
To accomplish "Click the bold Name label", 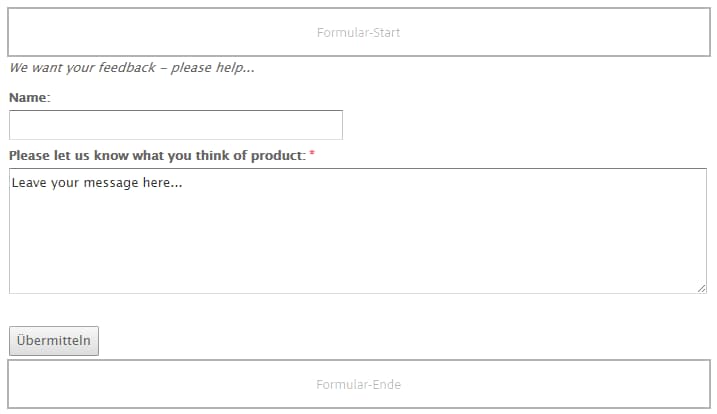I will click(30, 97).
